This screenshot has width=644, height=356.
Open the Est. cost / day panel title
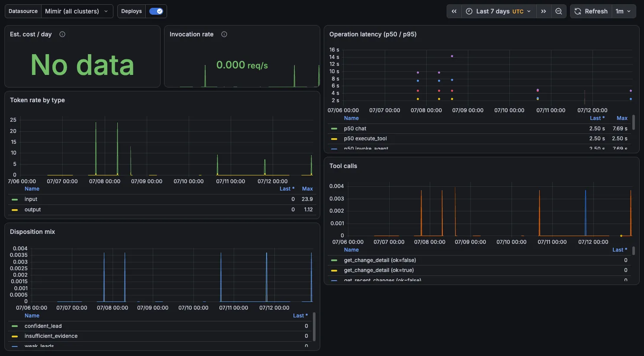31,34
